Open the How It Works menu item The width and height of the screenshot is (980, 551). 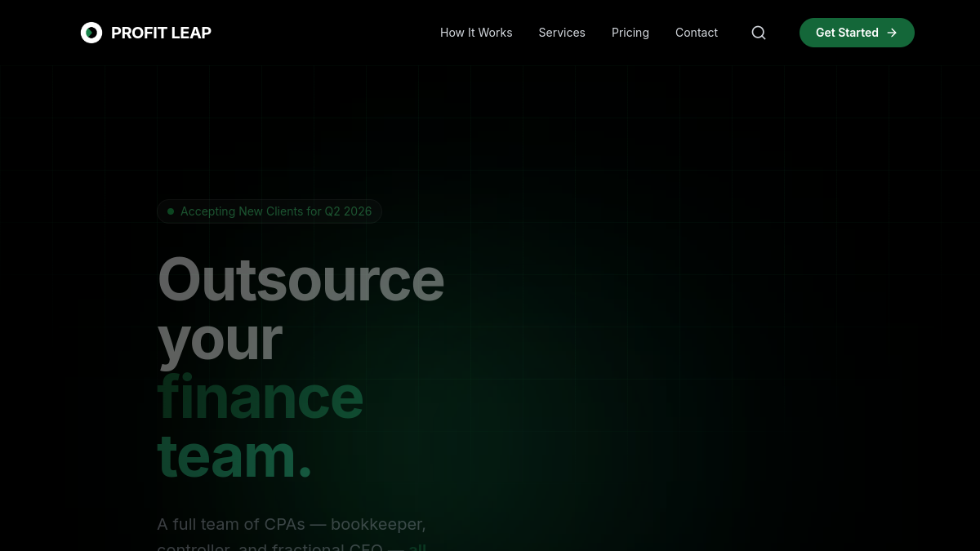coord(476,33)
